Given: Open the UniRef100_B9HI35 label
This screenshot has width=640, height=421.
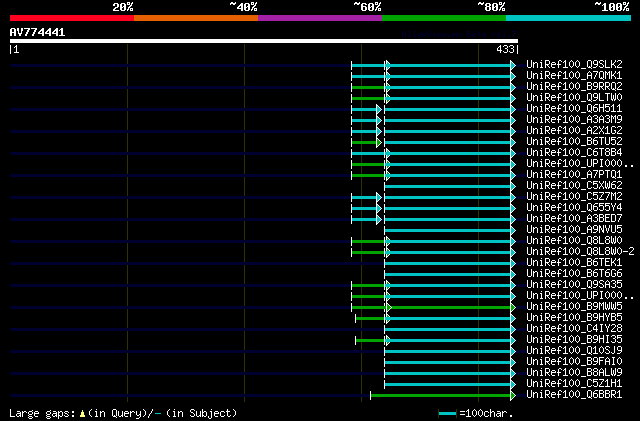Looking at the screenshot, I should click(x=574, y=340).
